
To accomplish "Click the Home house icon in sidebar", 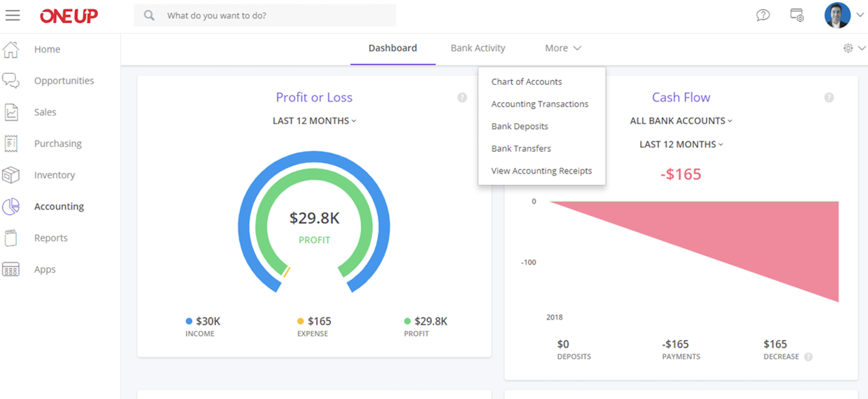I will (11, 49).
